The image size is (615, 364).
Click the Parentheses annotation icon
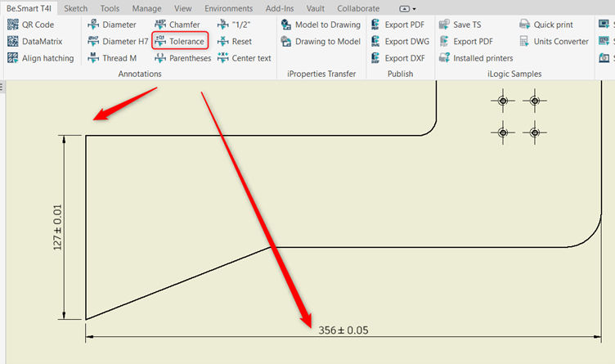[x=160, y=58]
